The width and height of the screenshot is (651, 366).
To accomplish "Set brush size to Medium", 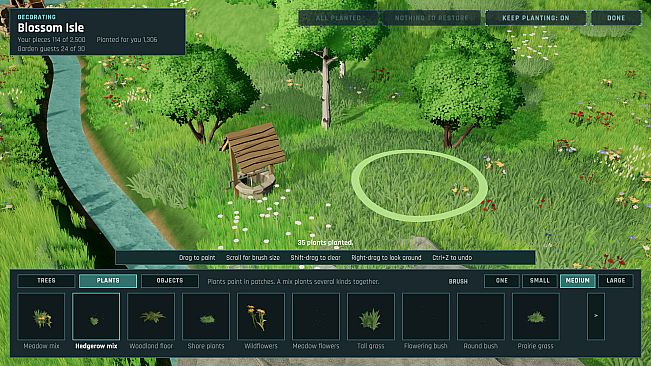I will (x=578, y=281).
